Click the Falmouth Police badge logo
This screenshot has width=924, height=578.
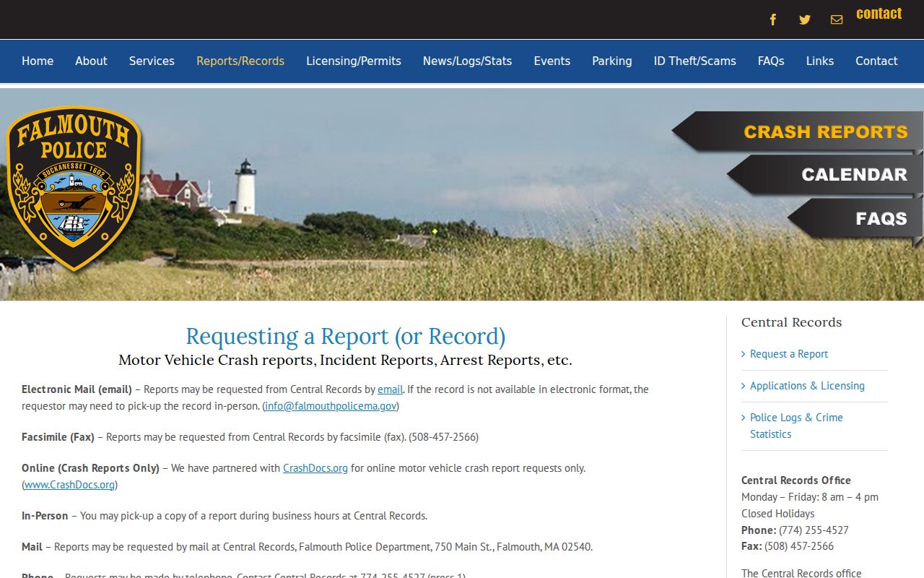[73, 189]
